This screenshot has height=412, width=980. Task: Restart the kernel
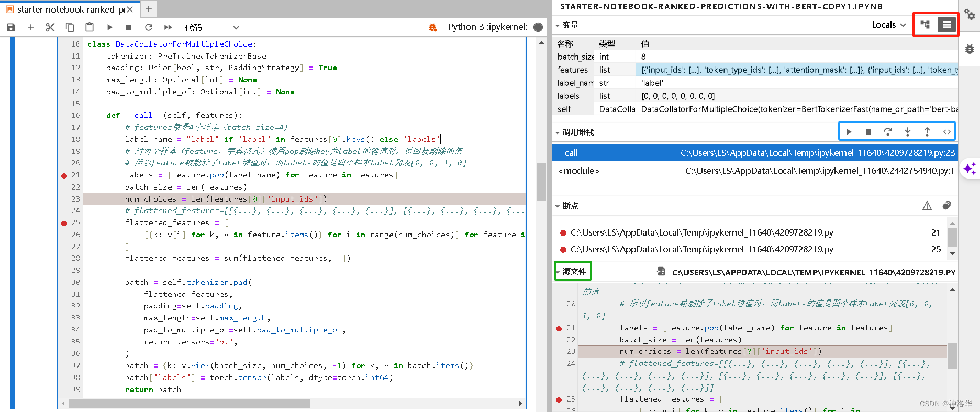[x=149, y=27]
